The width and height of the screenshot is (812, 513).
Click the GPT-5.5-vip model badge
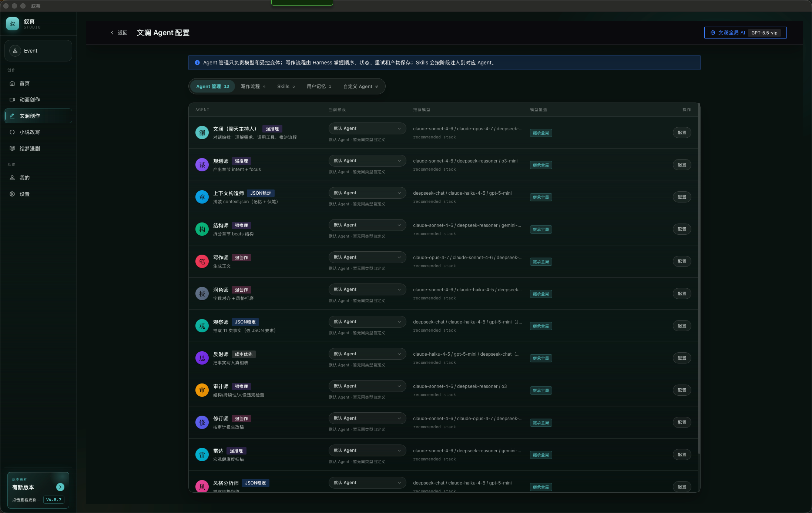pos(764,33)
